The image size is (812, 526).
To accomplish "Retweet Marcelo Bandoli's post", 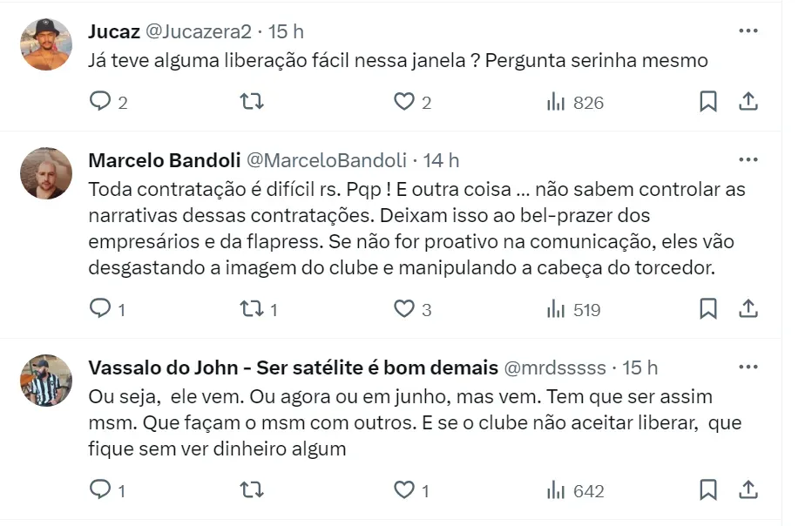I will (252, 309).
